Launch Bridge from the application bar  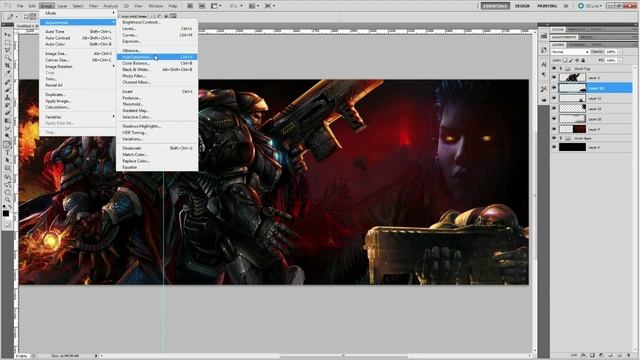[x=190, y=6]
